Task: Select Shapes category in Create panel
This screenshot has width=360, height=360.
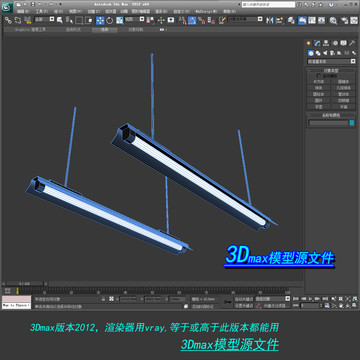Action: tap(318, 53)
